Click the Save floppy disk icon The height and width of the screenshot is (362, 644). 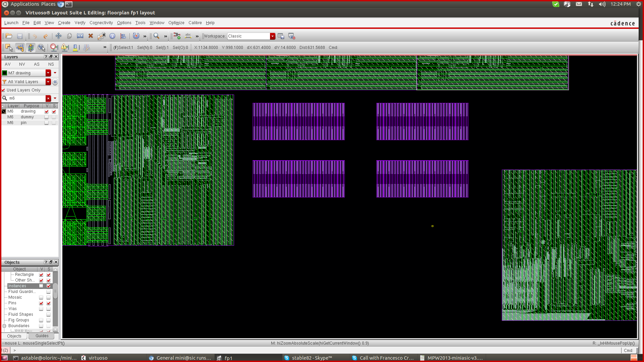point(20,36)
